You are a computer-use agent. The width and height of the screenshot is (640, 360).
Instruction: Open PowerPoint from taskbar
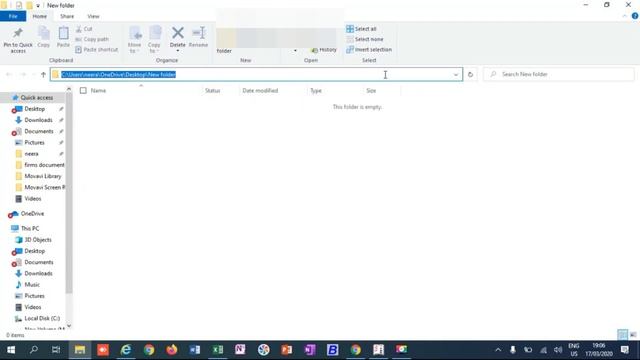pos(287,350)
